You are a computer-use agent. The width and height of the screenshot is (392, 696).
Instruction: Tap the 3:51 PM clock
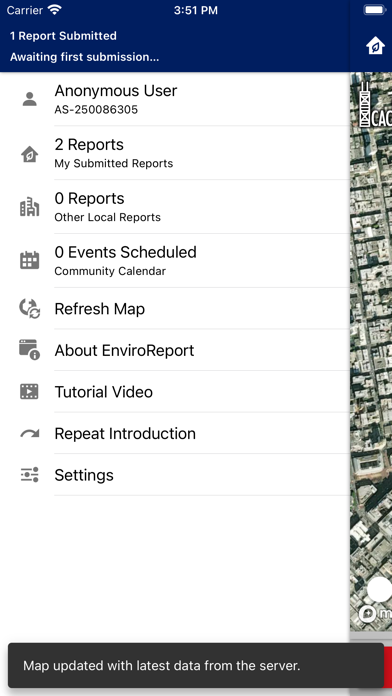(196, 11)
